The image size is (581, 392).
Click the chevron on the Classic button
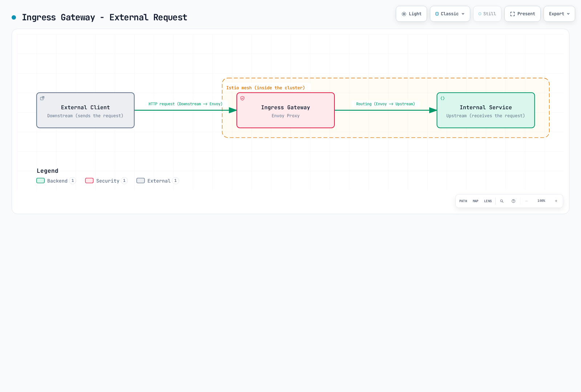click(x=463, y=14)
